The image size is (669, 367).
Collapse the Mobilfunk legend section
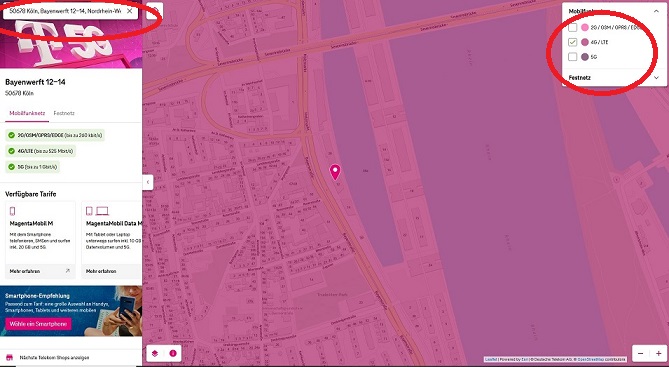(656, 11)
